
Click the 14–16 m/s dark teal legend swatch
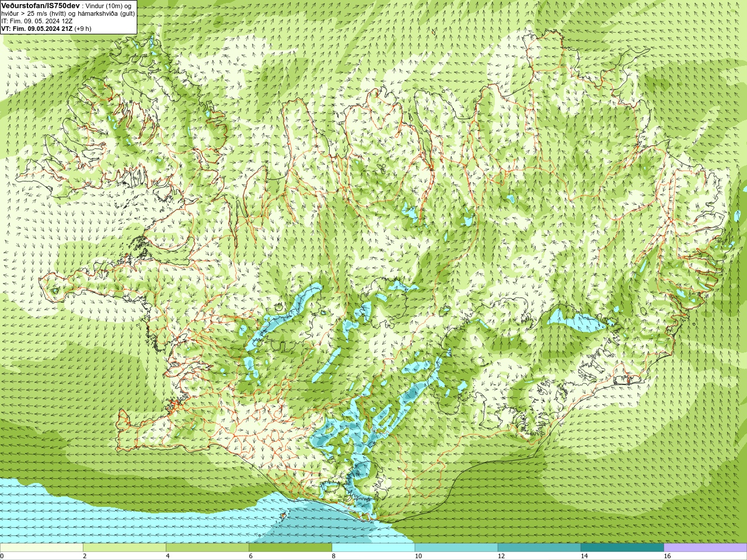point(622,548)
